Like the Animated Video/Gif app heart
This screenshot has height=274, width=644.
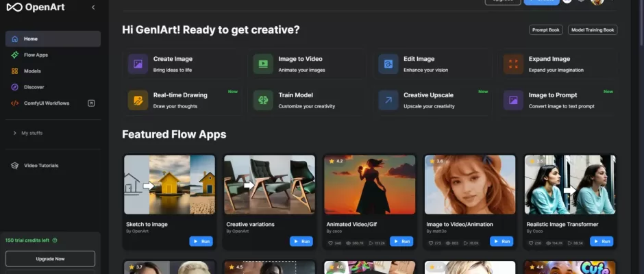(x=331, y=243)
